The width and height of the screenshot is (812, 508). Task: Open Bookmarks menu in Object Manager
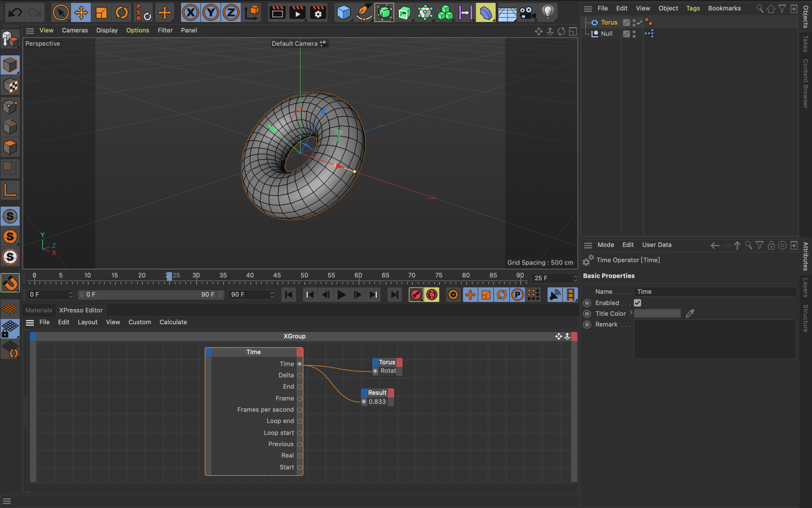(x=724, y=8)
